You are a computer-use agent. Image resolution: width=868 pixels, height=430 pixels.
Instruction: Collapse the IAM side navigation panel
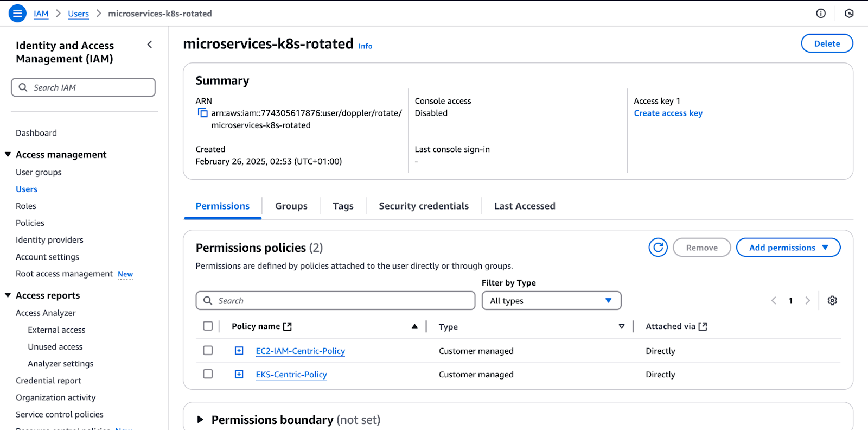pyautogui.click(x=150, y=45)
